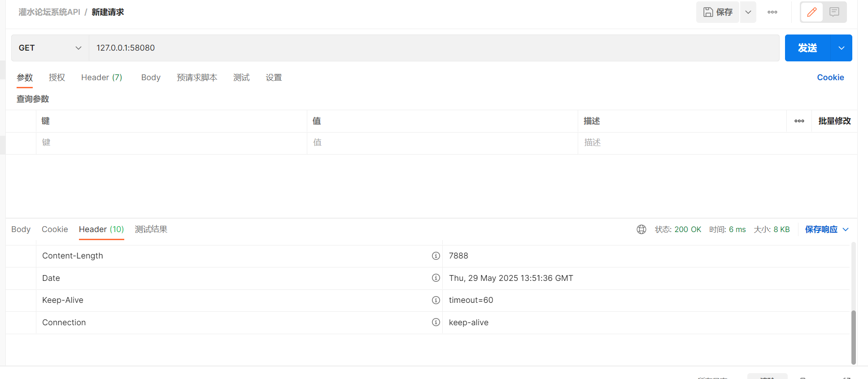The width and height of the screenshot is (868, 379).
Task: Open the 测试结果 tab
Action: tap(151, 229)
